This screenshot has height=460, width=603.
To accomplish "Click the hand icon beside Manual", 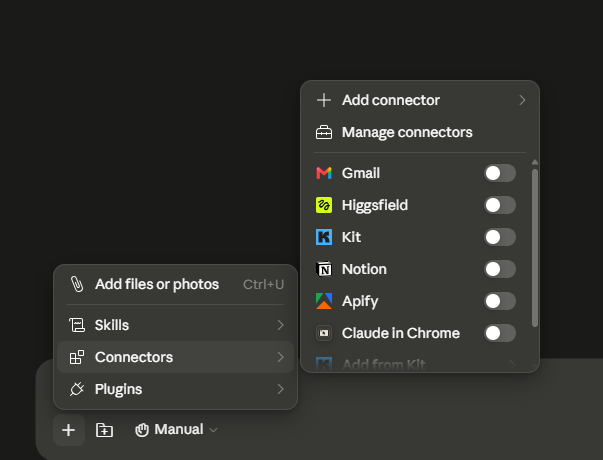I will 142,430.
